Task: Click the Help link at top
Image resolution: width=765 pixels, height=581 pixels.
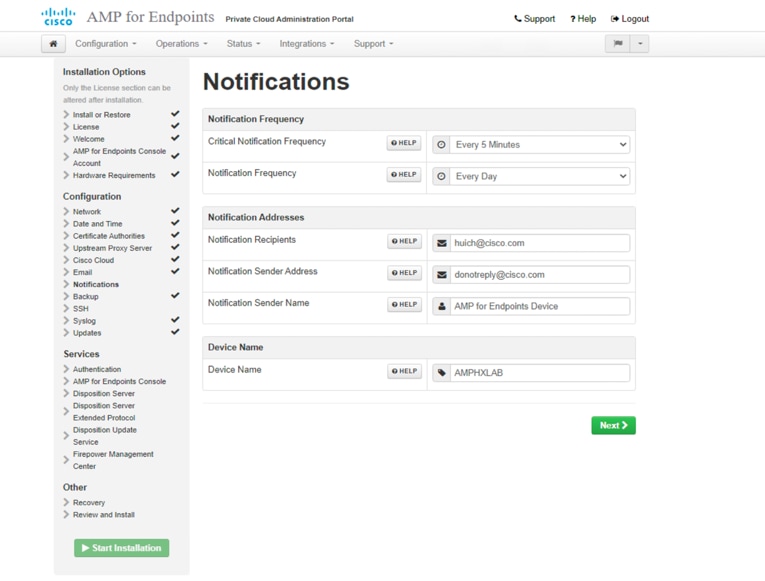Action: click(x=583, y=19)
